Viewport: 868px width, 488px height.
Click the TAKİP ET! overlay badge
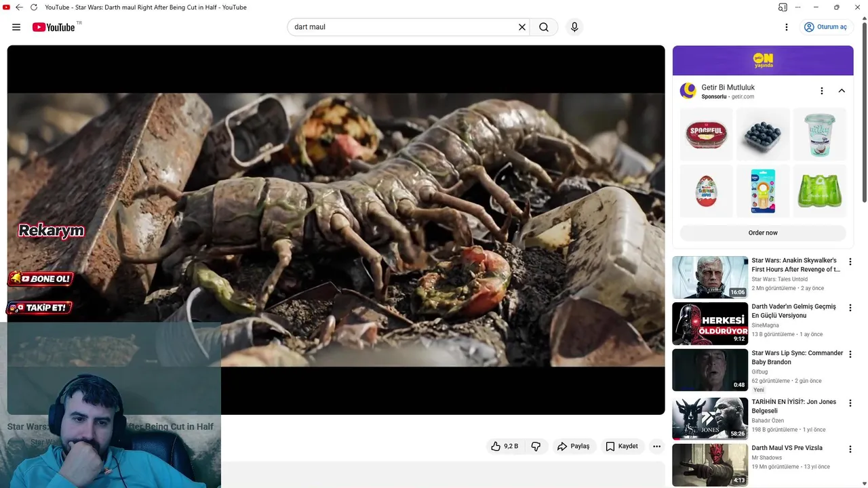pyautogui.click(x=39, y=308)
